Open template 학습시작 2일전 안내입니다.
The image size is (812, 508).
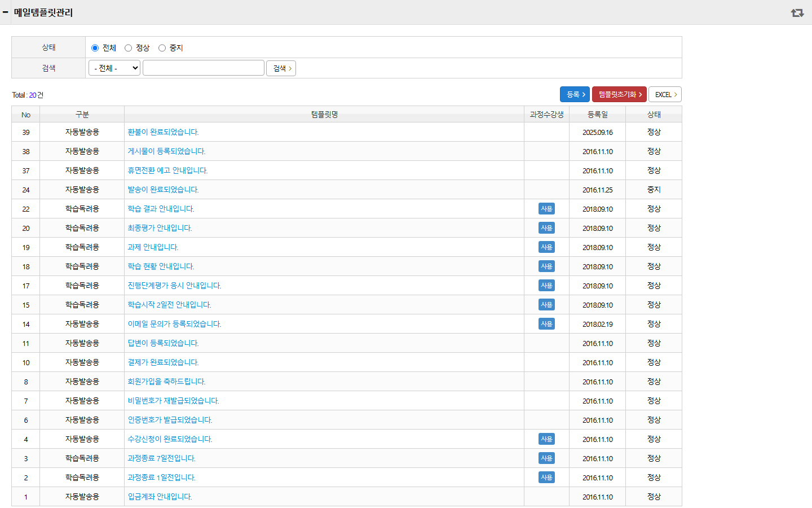coord(169,305)
